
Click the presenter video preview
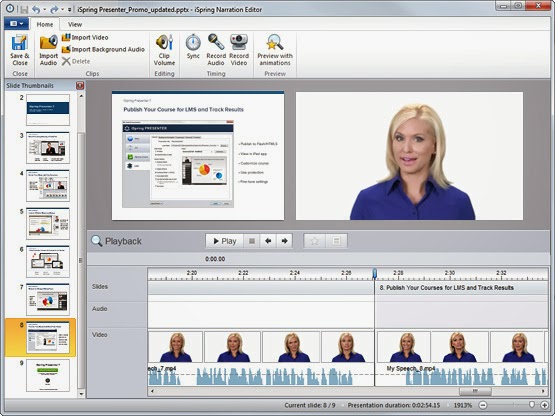tap(409, 156)
